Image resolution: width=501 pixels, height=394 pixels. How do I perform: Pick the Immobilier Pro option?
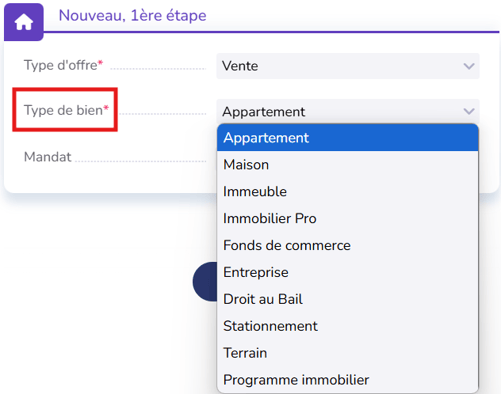pyautogui.click(x=348, y=219)
